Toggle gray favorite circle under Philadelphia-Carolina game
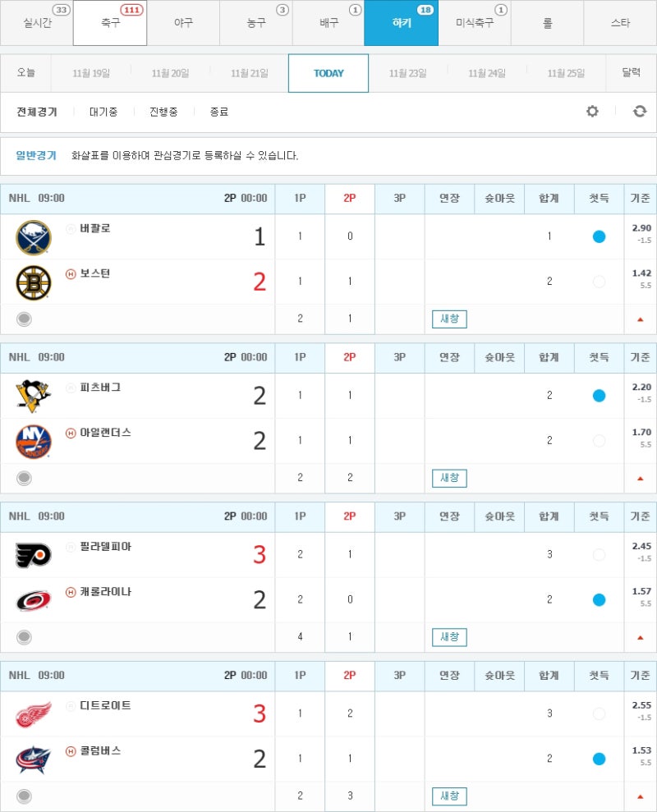The image size is (657, 812). [x=24, y=637]
